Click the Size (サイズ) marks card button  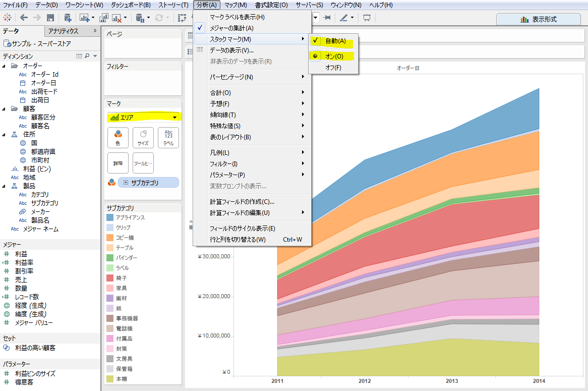(143, 138)
